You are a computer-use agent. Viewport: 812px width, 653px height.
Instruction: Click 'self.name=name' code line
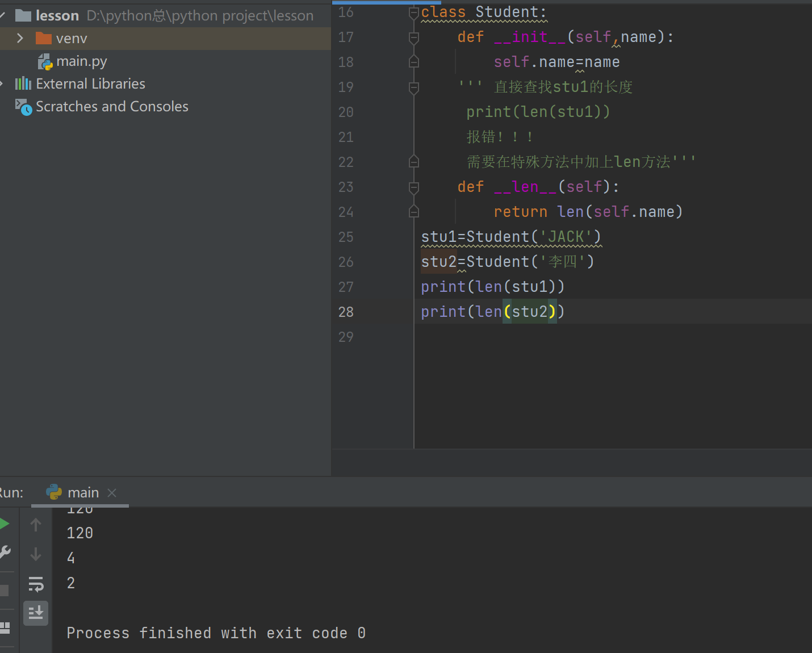556,62
